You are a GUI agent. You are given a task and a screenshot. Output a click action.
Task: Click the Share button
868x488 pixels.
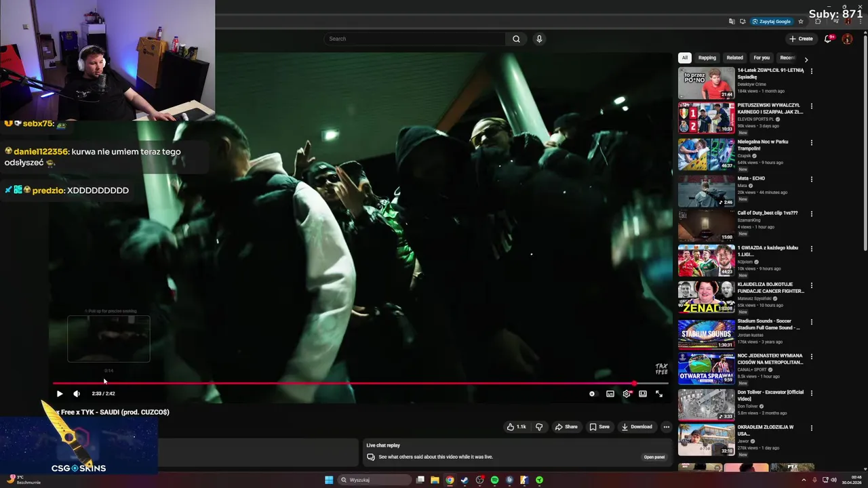[566, 427]
